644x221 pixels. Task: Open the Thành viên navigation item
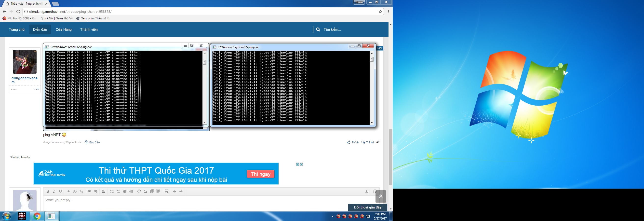[89, 29]
